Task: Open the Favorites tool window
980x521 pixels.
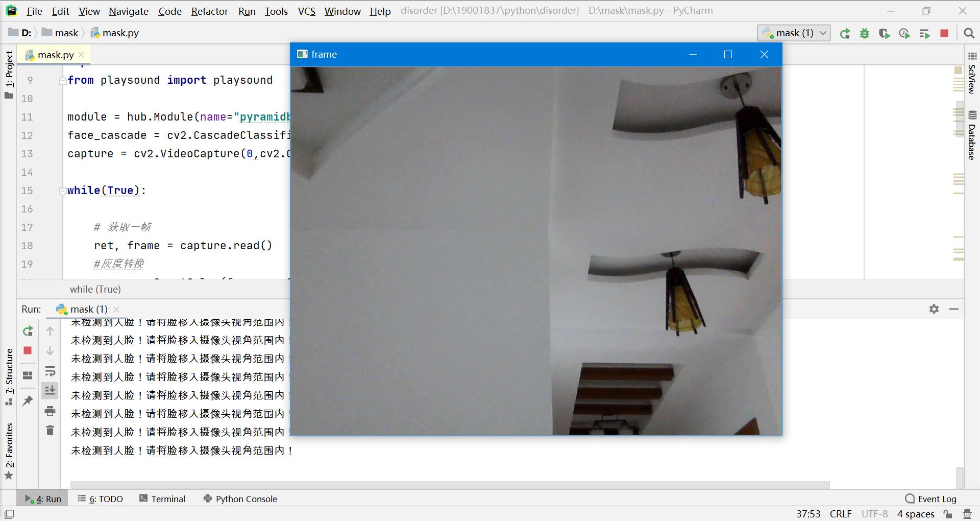Action: (x=9, y=451)
